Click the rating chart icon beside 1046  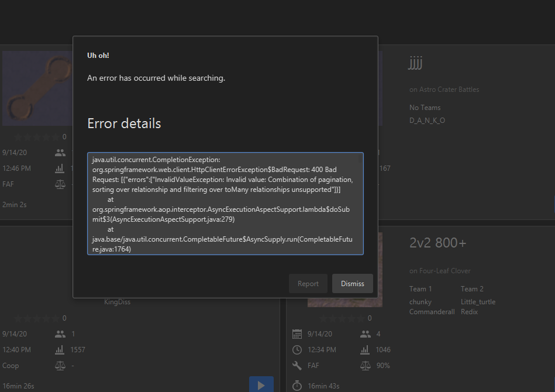tap(365, 350)
